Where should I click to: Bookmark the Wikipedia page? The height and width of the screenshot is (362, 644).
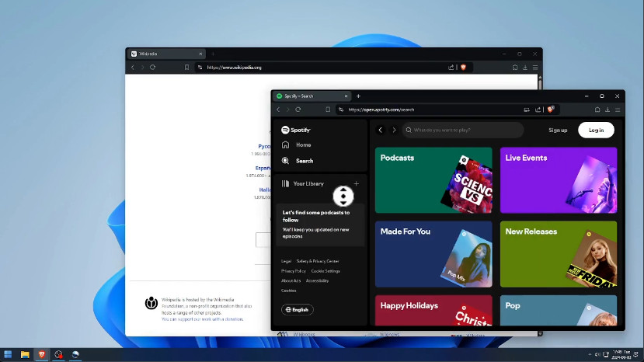pyautogui.click(x=186, y=68)
